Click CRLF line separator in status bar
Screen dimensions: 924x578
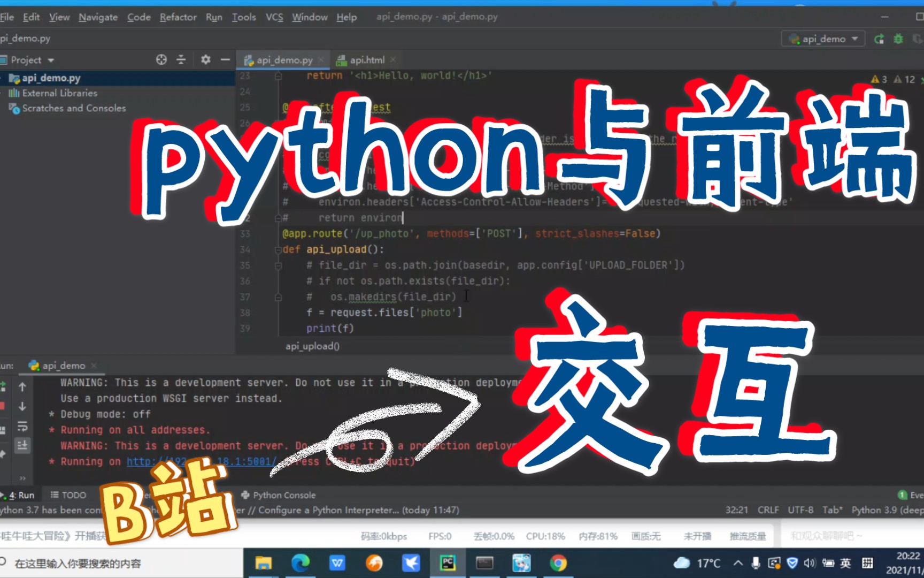[768, 510]
